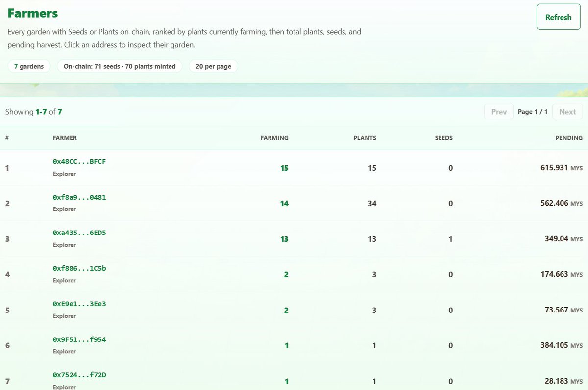Click the SEEDS column header
Screen dimensions: 588x390
click(x=444, y=138)
